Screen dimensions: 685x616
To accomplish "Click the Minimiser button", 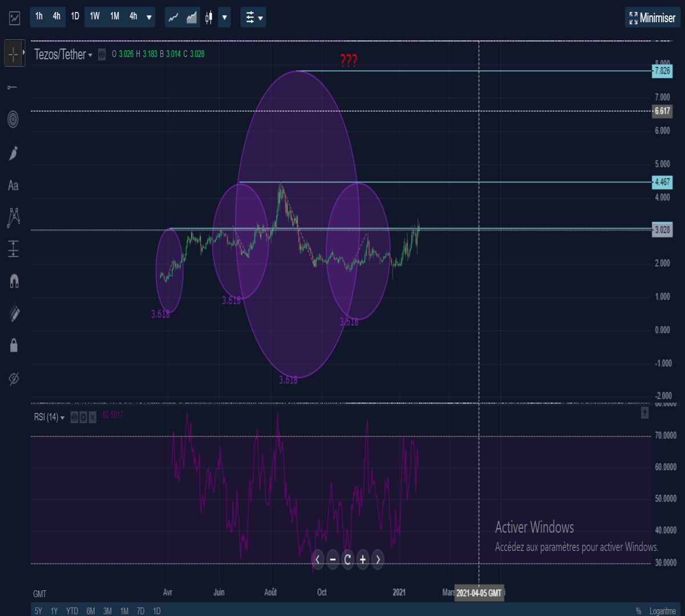I will (x=652, y=18).
